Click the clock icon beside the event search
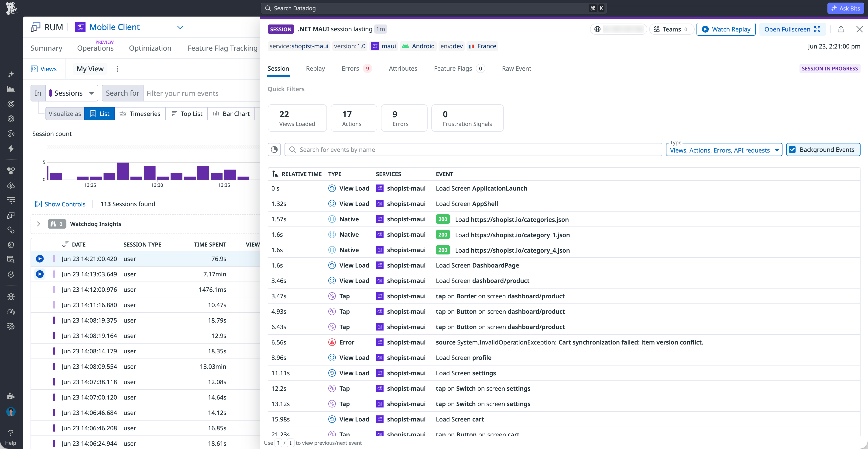868x449 pixels. pyautogui.click(x=274, y=150)
